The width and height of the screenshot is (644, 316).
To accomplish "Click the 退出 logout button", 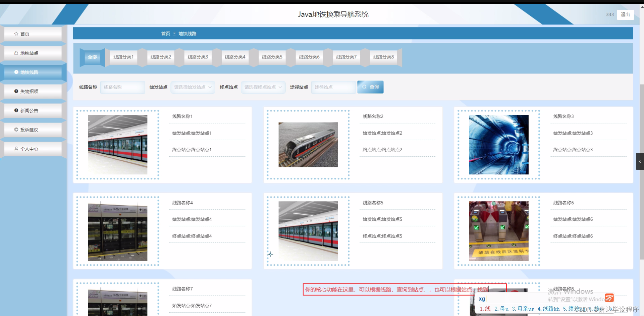I will (x=625, y=14).
